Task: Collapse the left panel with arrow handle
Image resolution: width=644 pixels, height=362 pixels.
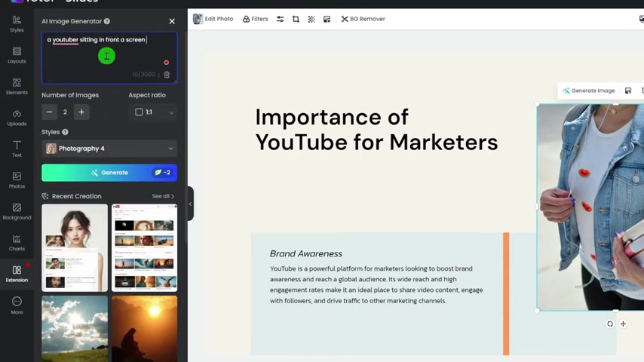Action: click(190, 204)
